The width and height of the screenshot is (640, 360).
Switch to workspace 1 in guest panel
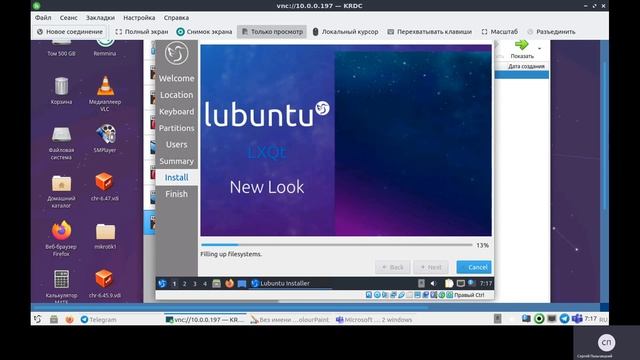tap(174, 283)
